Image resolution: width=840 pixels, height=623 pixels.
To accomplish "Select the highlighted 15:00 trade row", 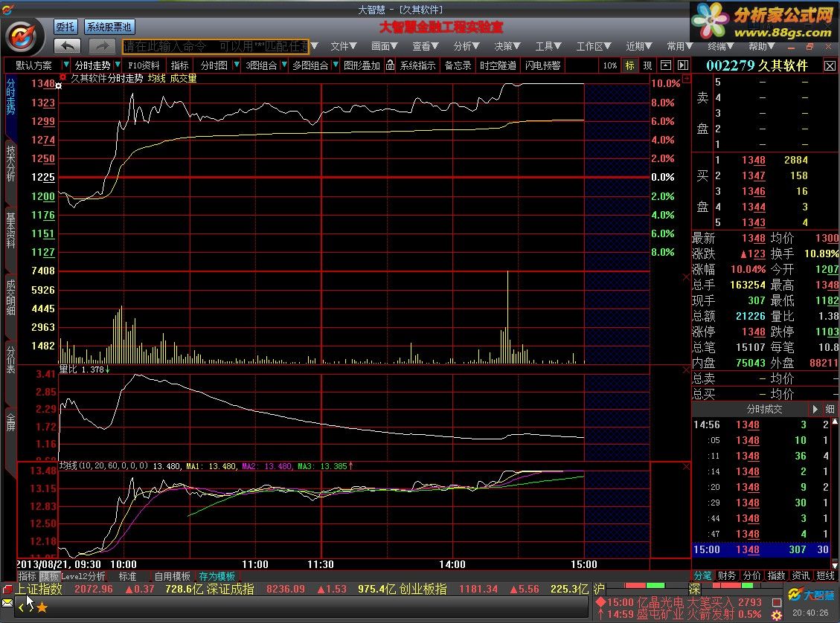I will [760, 549].
